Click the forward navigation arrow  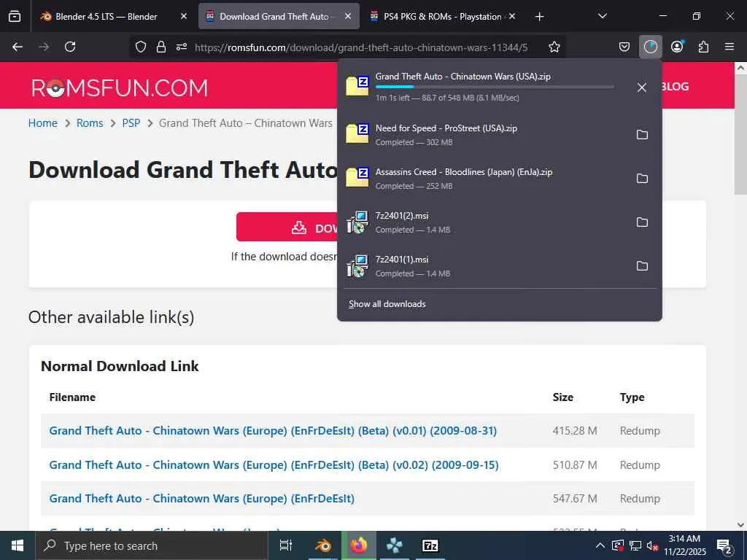[43, 47]
